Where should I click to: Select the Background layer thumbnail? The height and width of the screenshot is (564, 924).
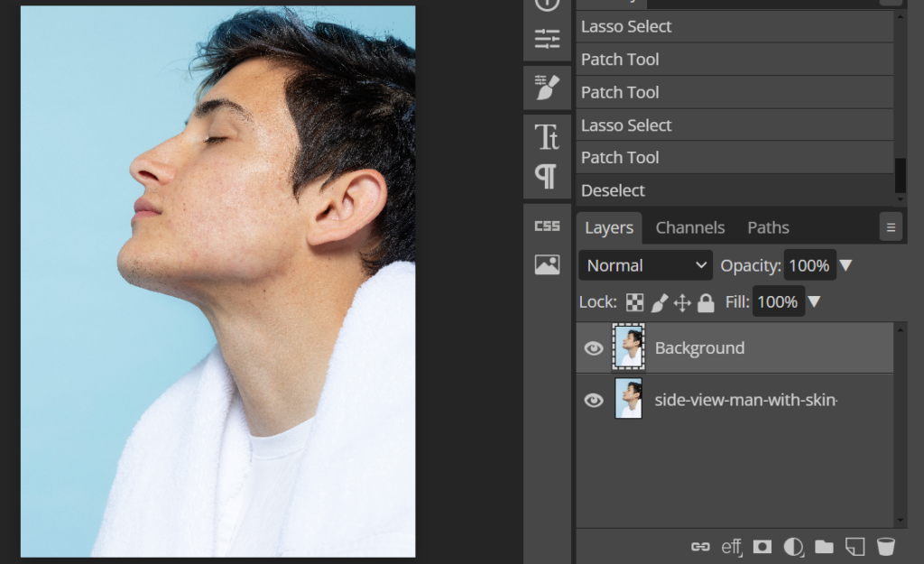[x=628, y=347]
